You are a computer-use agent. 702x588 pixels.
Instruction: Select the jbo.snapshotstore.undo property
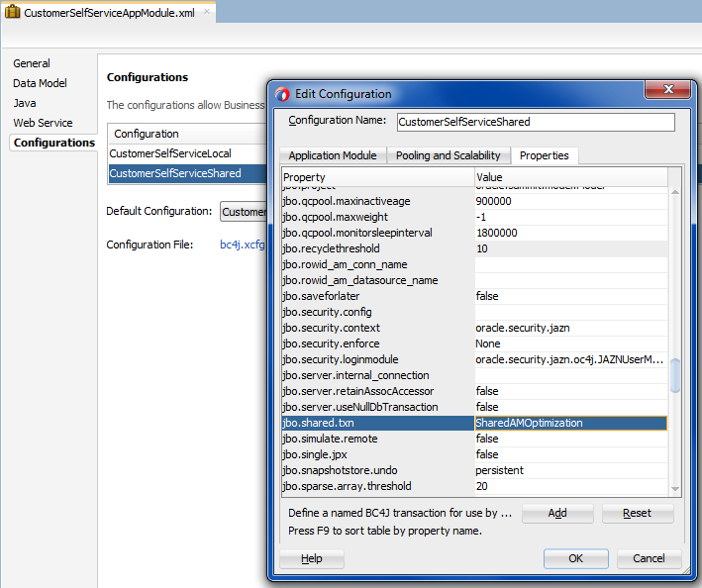(378, 471)
